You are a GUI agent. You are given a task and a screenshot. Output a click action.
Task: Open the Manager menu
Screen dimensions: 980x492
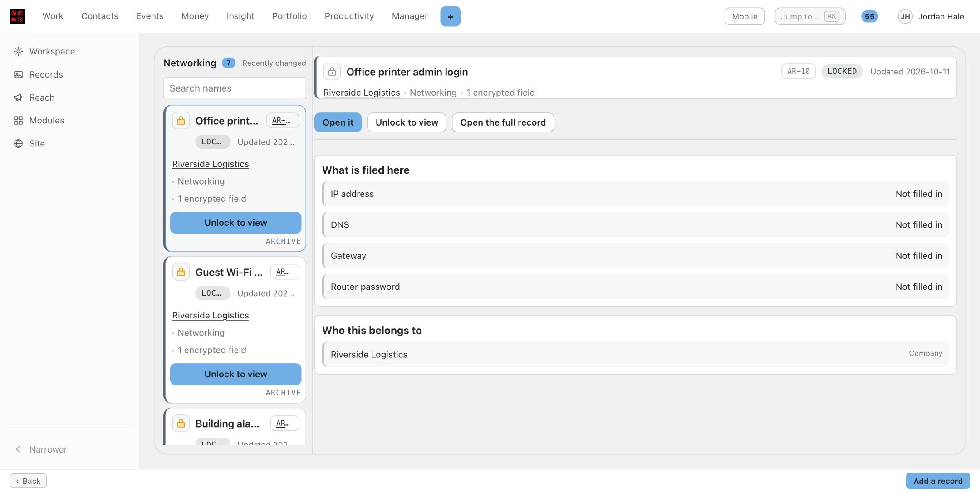pyautogui.click(x=410, y=16)
